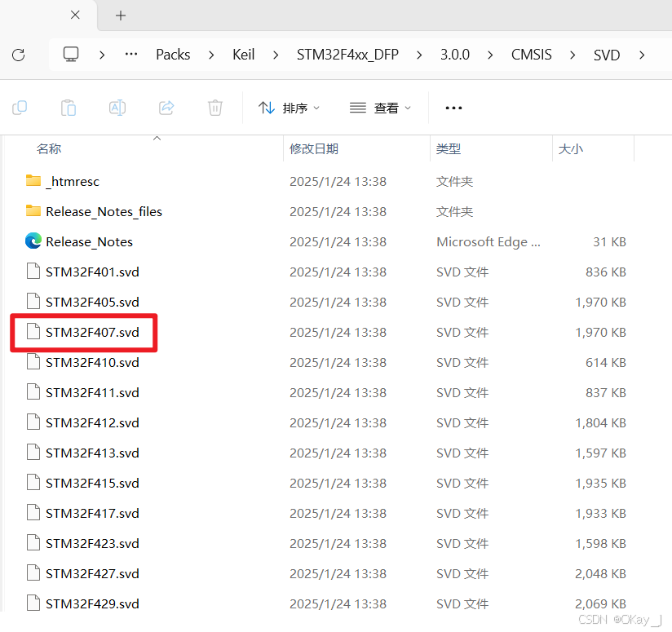Click the file icon of STM32F423.svd
Screen dimensions: 672x632
33,542
